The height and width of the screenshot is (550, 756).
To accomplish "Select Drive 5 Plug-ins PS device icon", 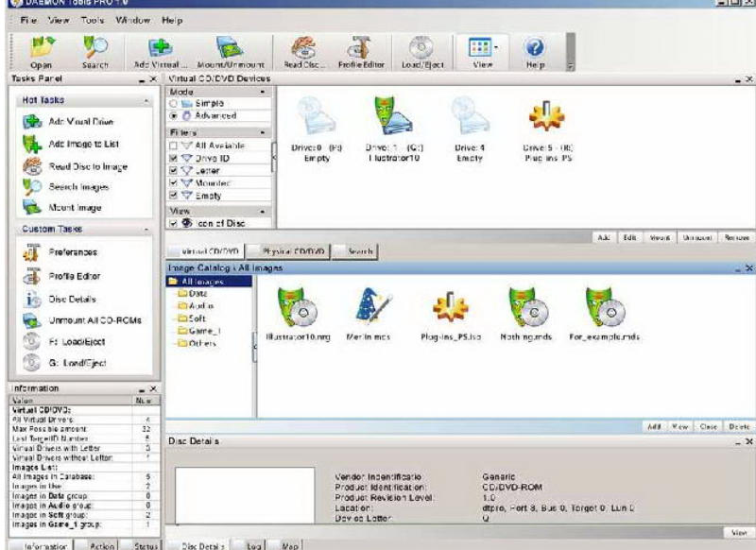I will 548,129.
